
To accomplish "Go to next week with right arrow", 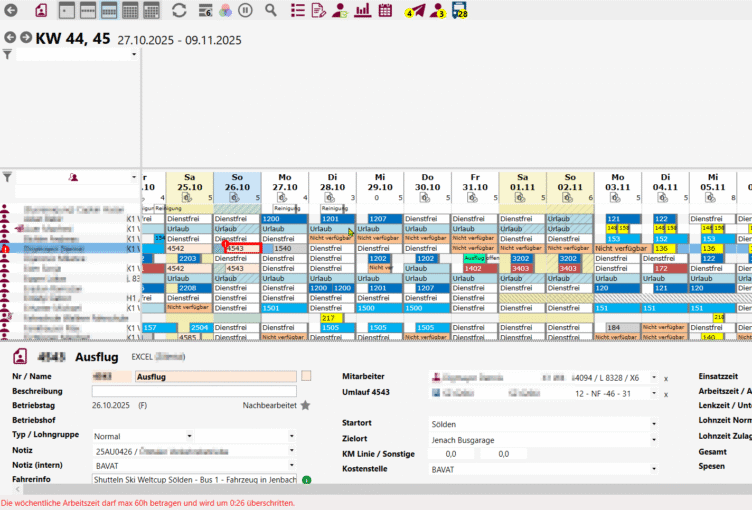I will [25, 37].
